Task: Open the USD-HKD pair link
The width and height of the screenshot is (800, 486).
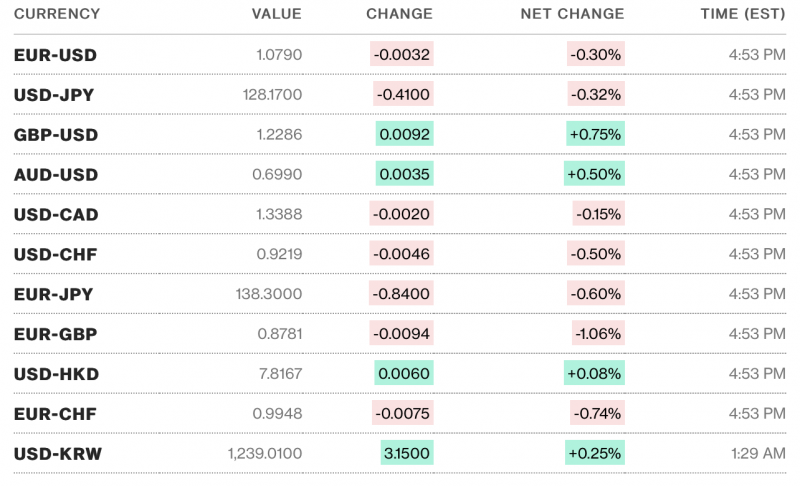Action: coord(56,374)
